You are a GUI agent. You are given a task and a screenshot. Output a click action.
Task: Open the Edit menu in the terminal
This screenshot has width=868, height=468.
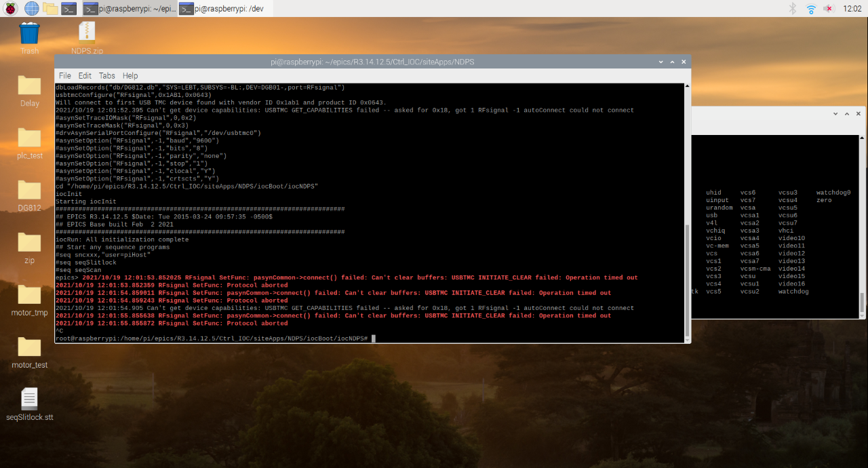85,76
